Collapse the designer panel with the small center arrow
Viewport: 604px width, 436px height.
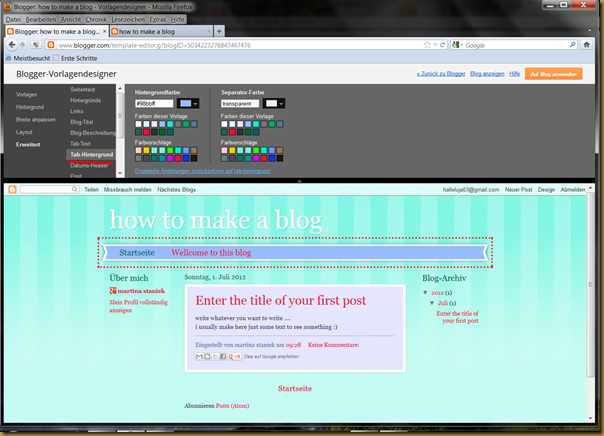[299, 180]
